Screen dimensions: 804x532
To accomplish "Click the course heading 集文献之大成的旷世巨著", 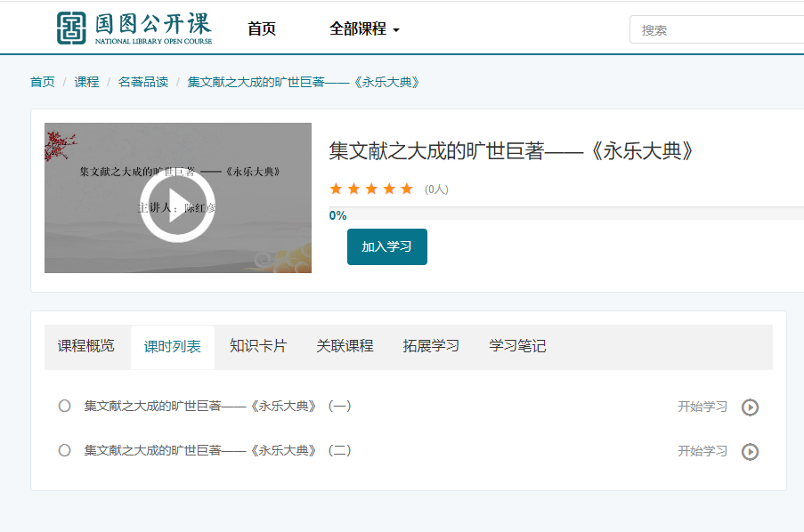I will [x=511, y=151].
